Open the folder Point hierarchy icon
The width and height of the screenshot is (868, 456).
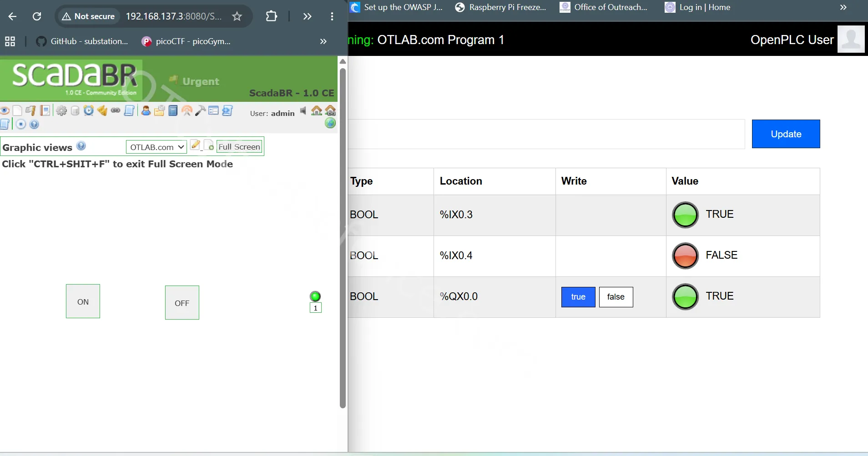click(159, 110)
